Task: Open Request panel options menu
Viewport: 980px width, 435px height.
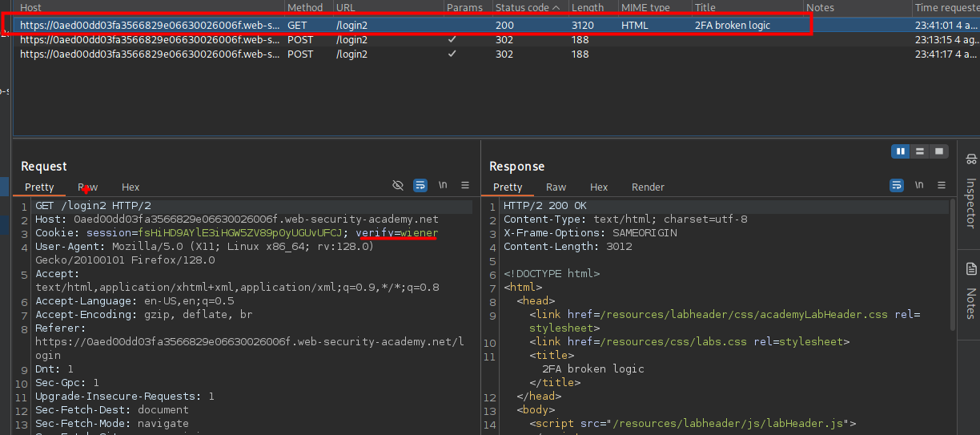Action: pyautogui.click(x=465, y=186)
